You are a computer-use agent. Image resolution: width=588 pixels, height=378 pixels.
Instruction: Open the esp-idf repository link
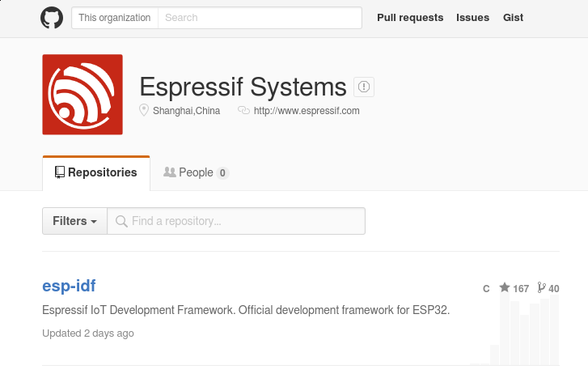click(69, 286)
